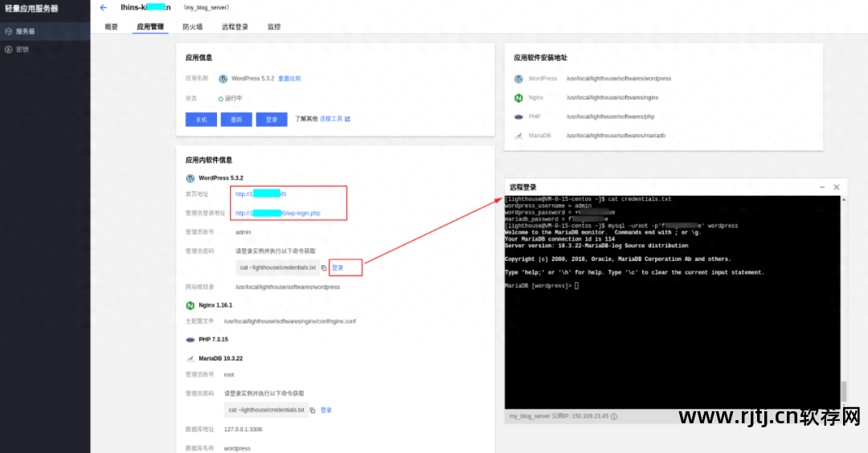Click the terminal vertical scrollbar
868x453 pixels.
click(x=844, y=392)
